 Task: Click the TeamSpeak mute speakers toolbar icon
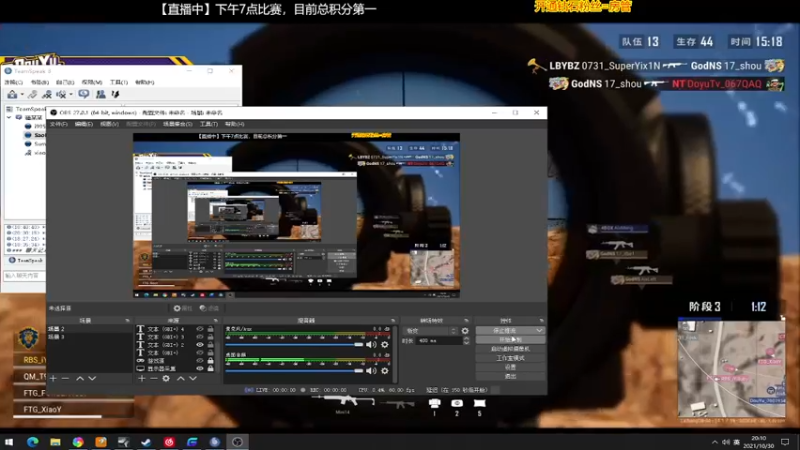pyautogui.click(x=61, y=94)
